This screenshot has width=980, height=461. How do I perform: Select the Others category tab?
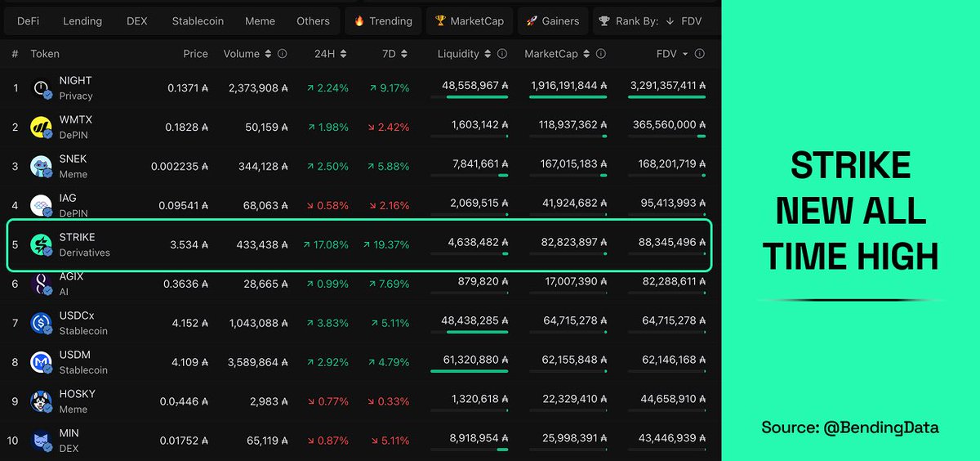[313, 21]
